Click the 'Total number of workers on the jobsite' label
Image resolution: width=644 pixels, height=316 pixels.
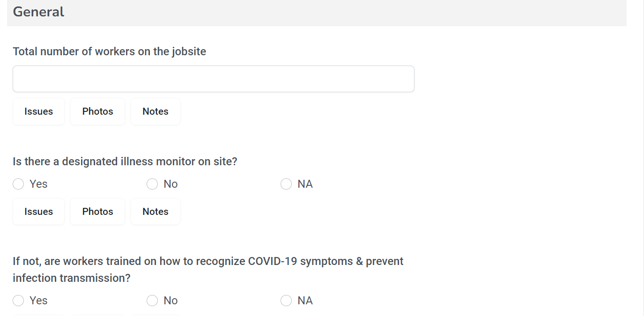pos(109,51)
